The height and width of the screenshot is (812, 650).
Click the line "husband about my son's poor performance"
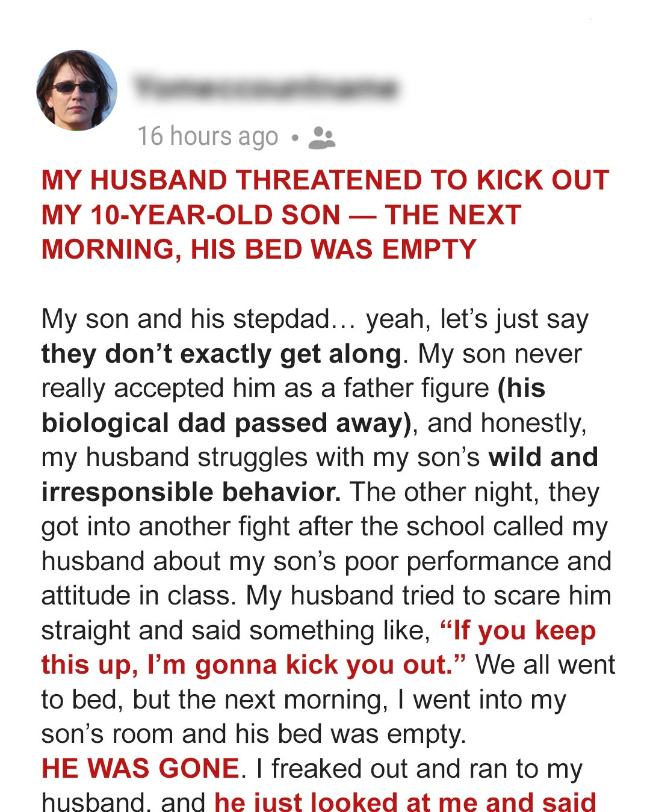[326, 562]
